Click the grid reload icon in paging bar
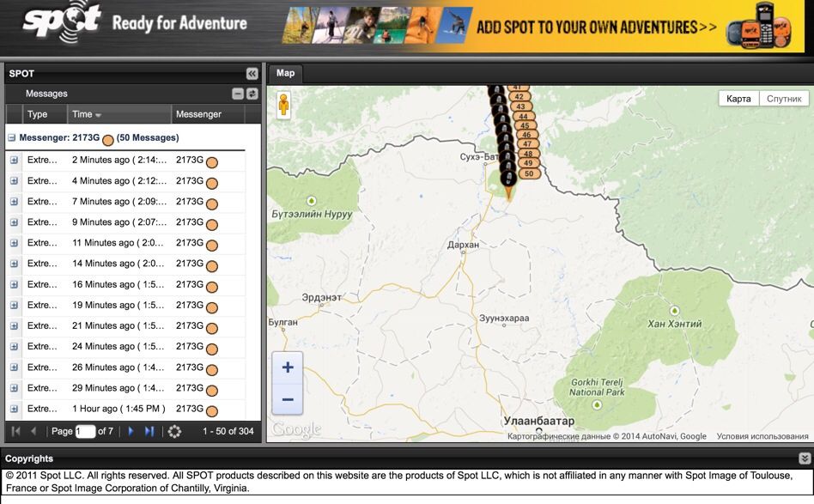The height and width of the screenshot is (504, 814). [x=174, y=431]
